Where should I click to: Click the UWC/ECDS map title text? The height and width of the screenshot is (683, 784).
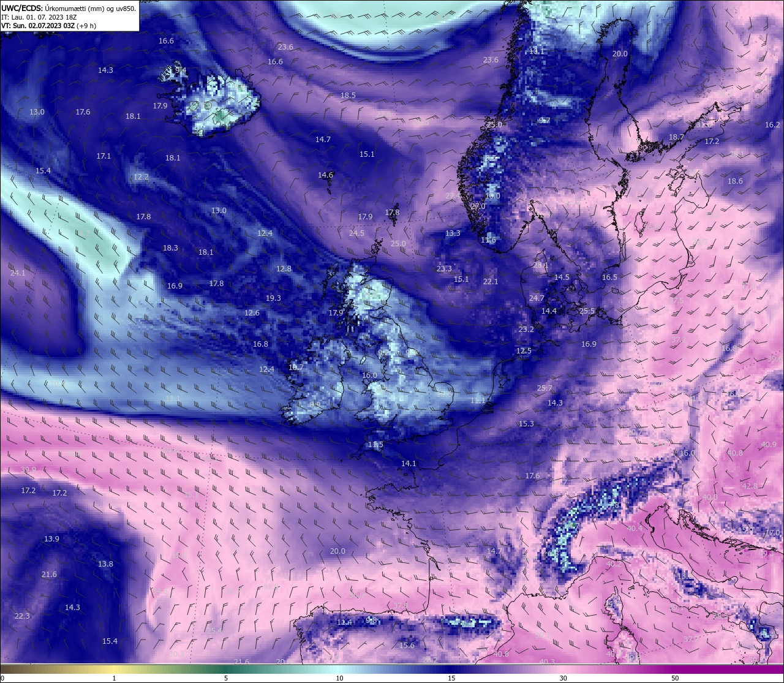69,9
